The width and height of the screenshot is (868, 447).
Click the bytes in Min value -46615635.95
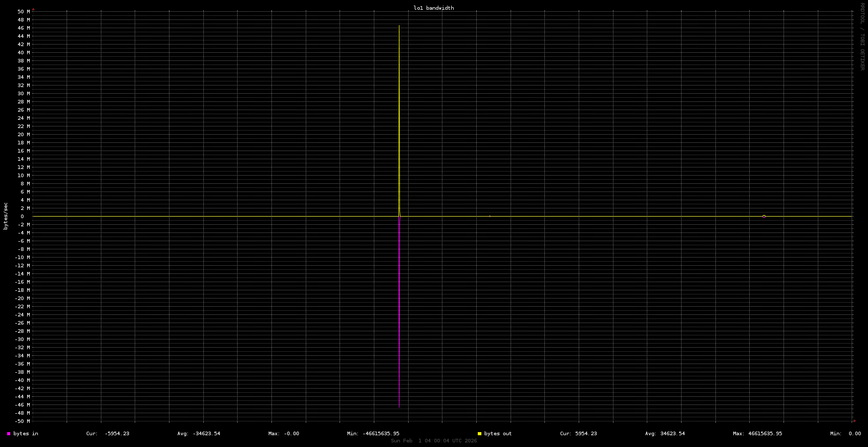click(380, 434)
